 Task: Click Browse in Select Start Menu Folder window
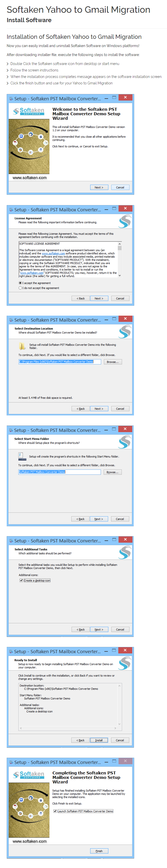[113, 472]
